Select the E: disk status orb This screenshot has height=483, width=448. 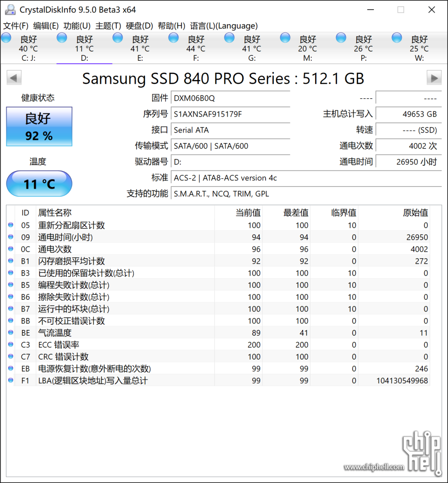tap(117, 38)
